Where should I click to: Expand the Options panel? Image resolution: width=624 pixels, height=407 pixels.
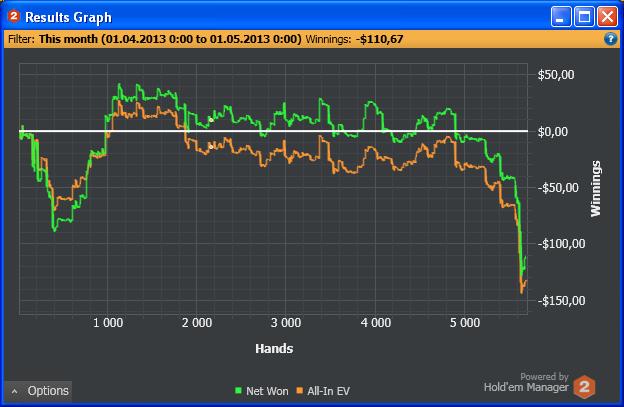tap(39, 391)
